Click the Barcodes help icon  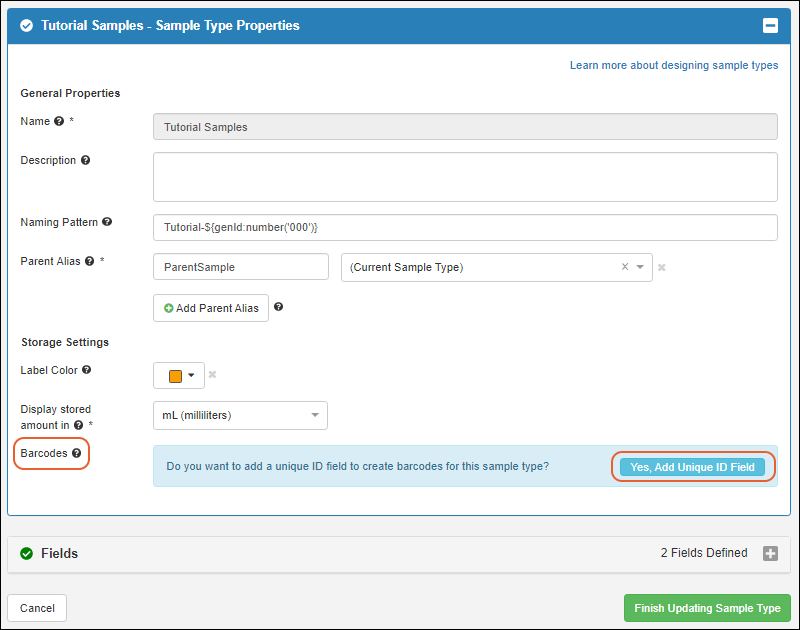[76, 453]
